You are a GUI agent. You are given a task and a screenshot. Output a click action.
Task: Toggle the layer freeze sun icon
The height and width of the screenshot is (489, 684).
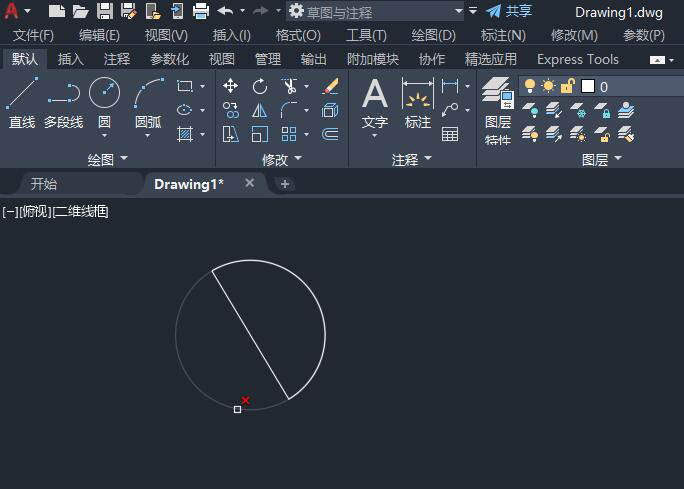coord(548,87)
